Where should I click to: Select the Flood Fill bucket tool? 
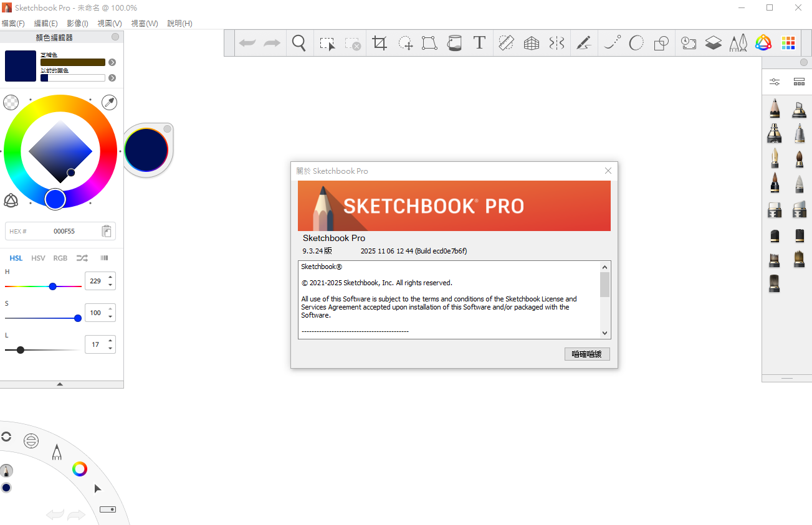coord(454,43)
